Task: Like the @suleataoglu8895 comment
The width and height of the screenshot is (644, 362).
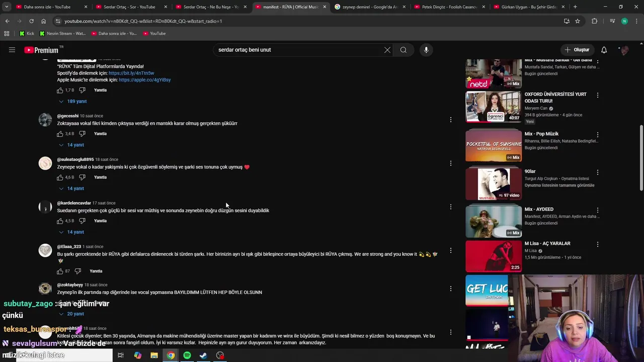Action: [x=60, y=177]
